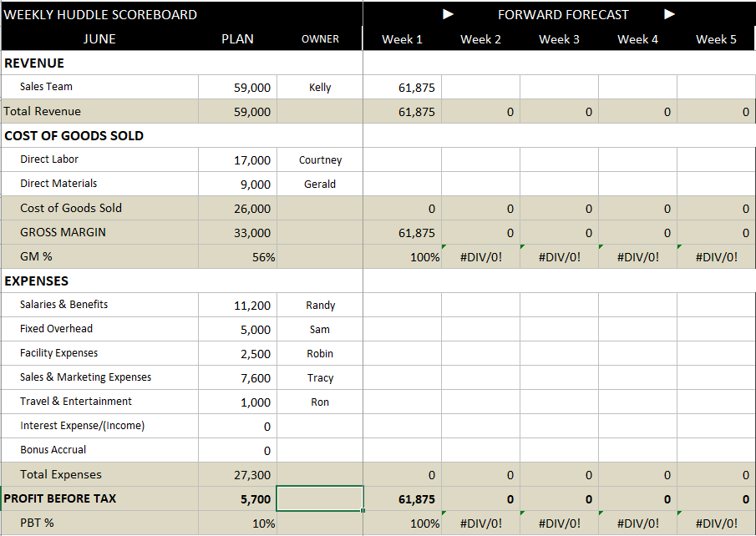Click the FORWARD FORECAST heading

pyautogui.click(x=563, y=14)
